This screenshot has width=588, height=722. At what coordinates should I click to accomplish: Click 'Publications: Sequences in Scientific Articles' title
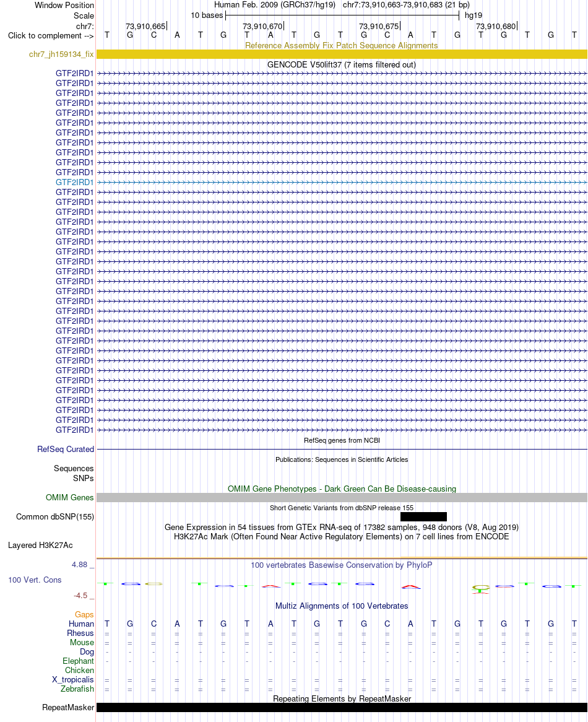point(342,459)
